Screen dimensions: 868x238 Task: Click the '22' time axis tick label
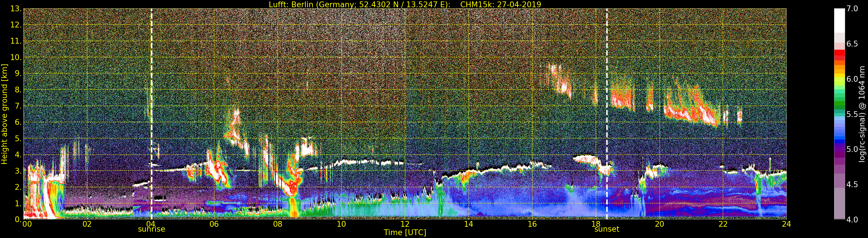[x=723, y=224]
